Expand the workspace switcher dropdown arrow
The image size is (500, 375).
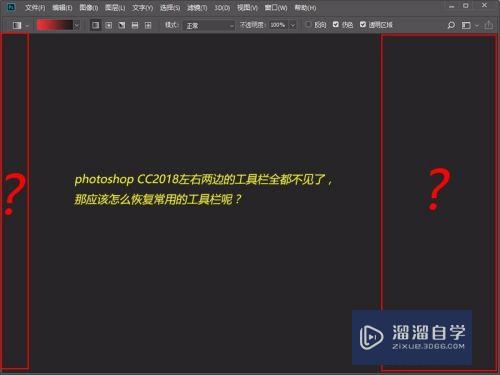(477, 25)
